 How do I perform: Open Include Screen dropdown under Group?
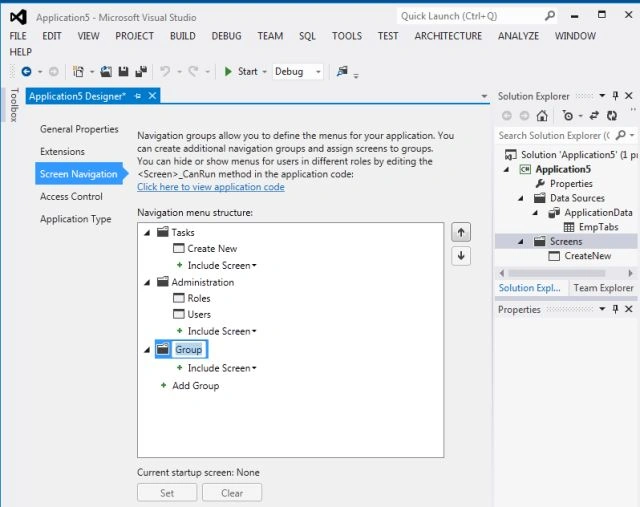(254, 368)
